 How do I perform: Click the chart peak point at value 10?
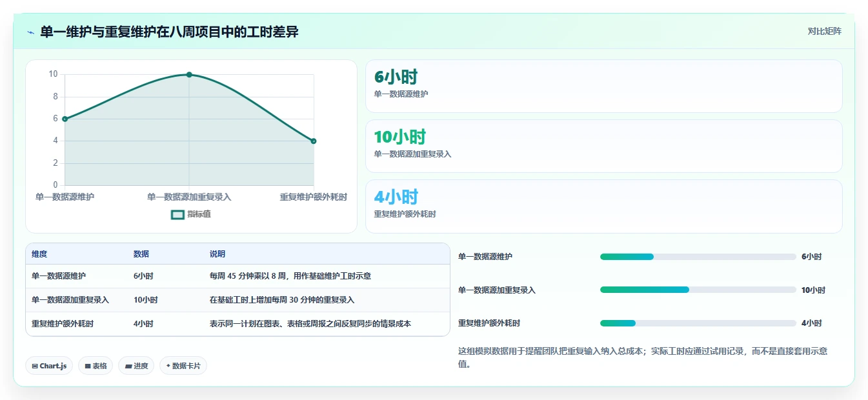189,75
